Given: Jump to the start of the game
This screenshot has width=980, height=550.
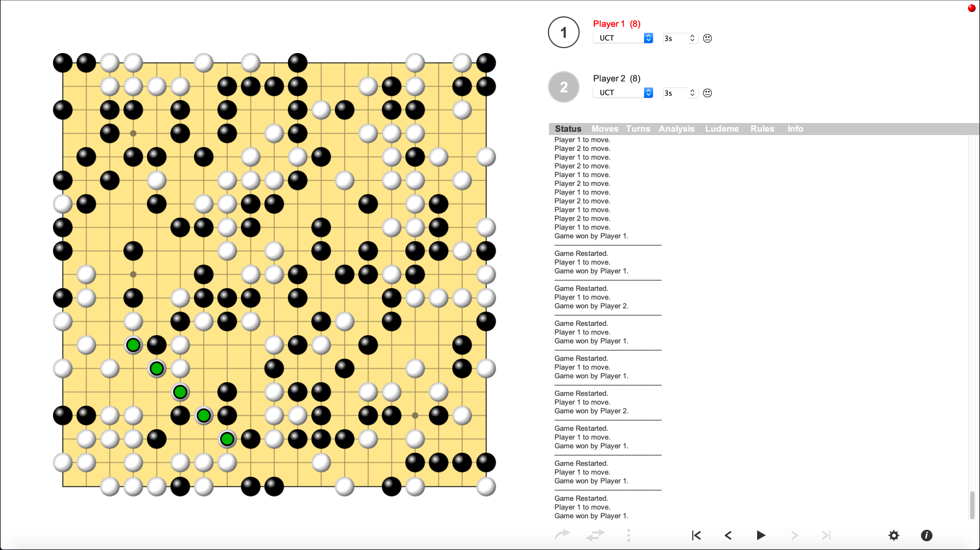Looking at the screenshot, I should click(696, 535).
